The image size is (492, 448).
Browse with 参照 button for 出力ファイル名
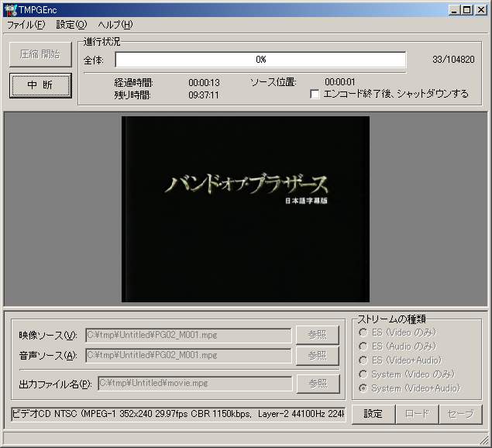(318, 384)
